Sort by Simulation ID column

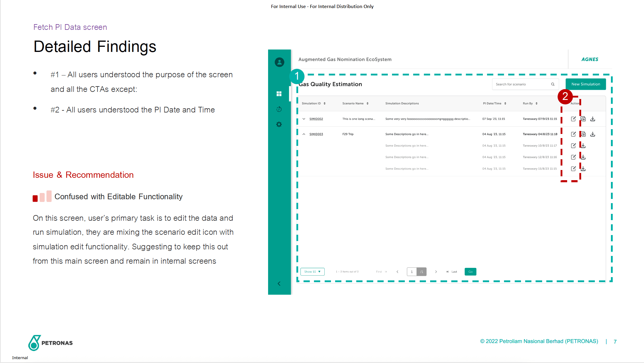click(x=324, y=104)
